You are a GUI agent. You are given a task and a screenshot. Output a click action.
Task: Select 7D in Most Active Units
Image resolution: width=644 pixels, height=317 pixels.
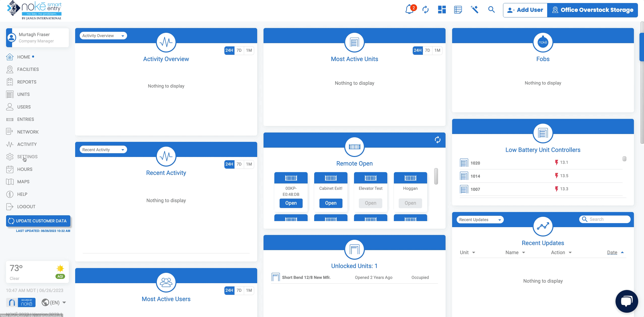427,50
